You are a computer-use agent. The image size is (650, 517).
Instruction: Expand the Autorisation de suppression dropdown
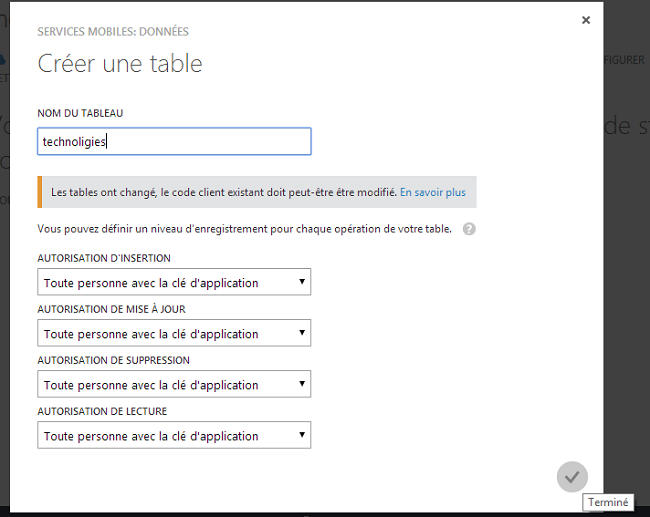(x=174, y=385)
